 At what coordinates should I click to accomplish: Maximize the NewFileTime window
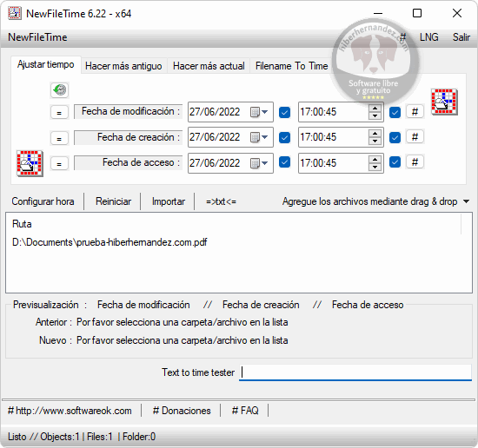pyautogui.click(x=417, y=13)
